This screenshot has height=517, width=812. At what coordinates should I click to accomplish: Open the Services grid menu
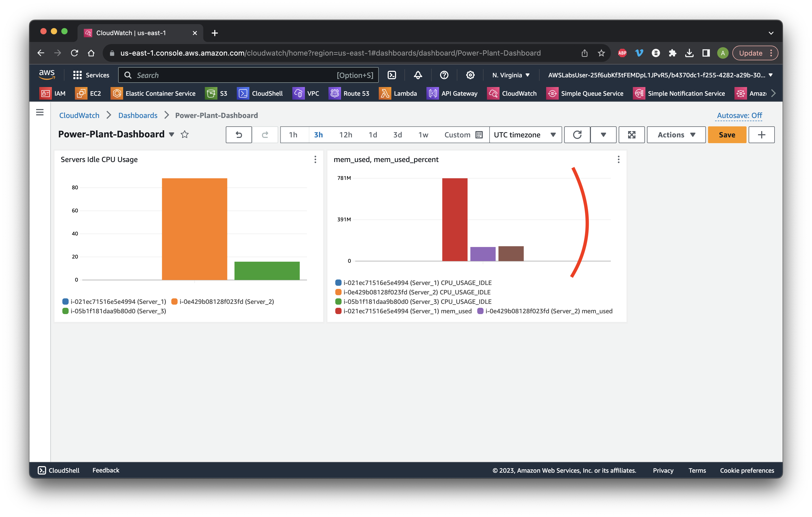coord(91,75)
